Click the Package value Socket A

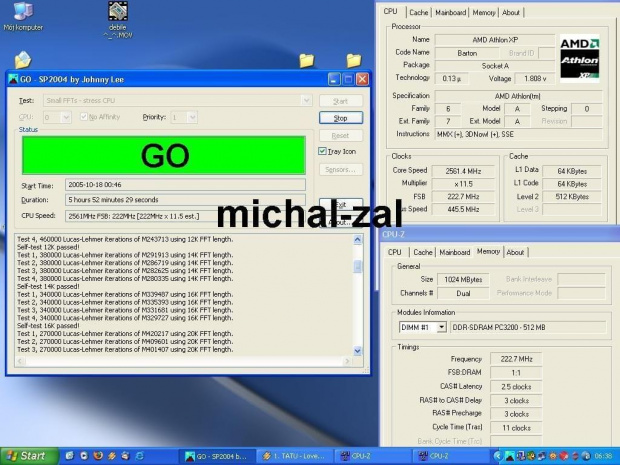[495, 66]
